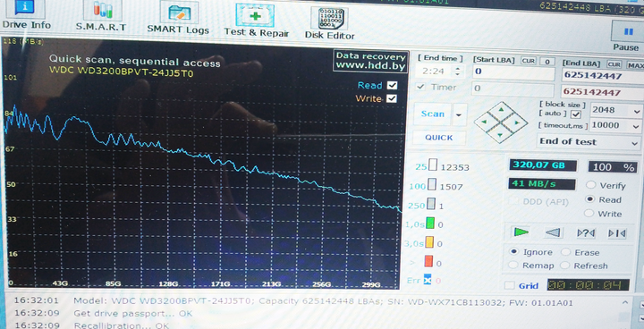644x329 pixels.
Task: Click the Scan button
Action: click(432, 114)
